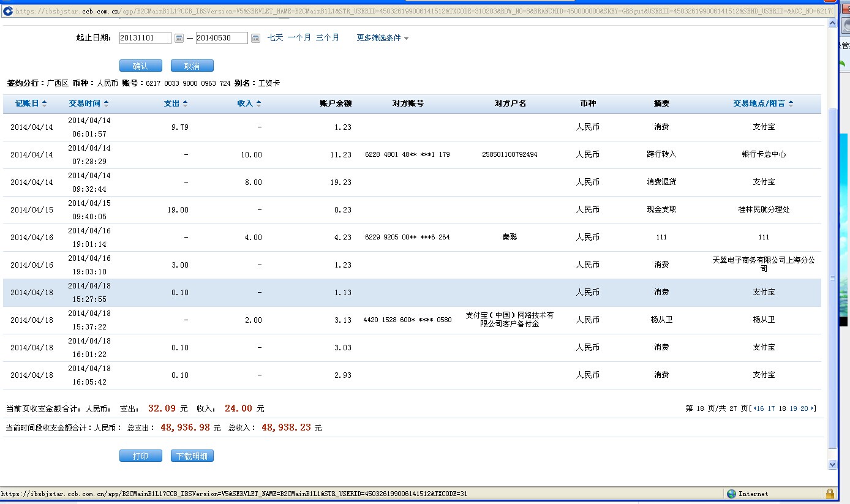Click the 打印 print button

tap(140, 456)
